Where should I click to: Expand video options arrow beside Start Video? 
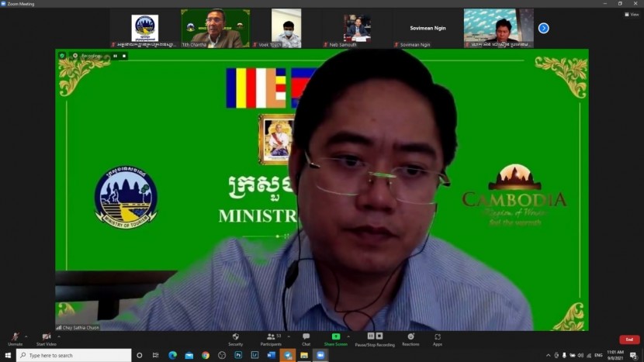tap(59, 336)
